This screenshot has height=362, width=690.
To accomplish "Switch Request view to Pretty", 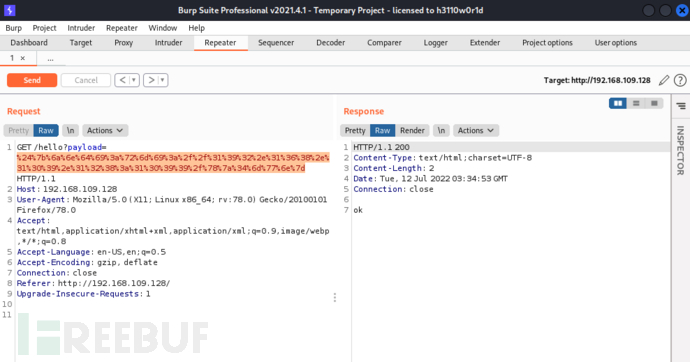I will tap(18, 130).
